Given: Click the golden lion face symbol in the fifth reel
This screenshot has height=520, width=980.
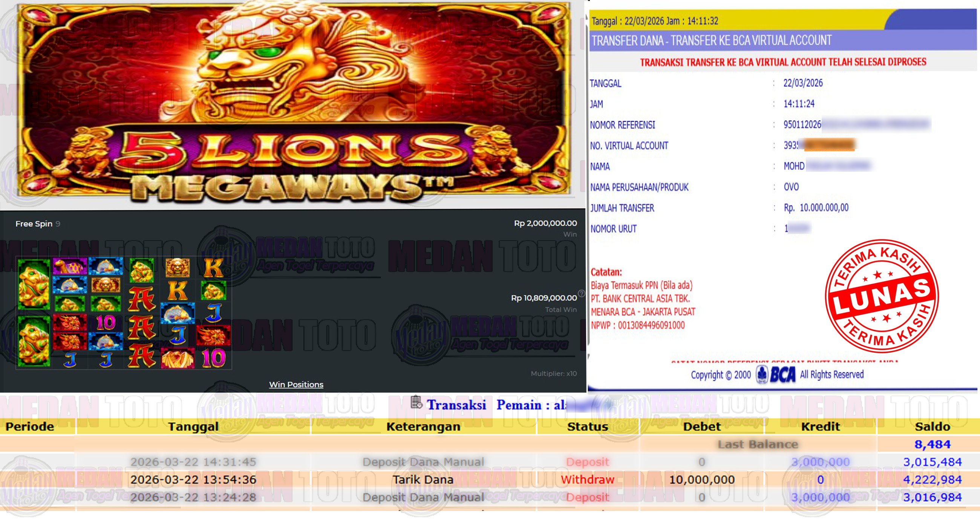Looking at the screenshot, I should click(x=177, y=268).
